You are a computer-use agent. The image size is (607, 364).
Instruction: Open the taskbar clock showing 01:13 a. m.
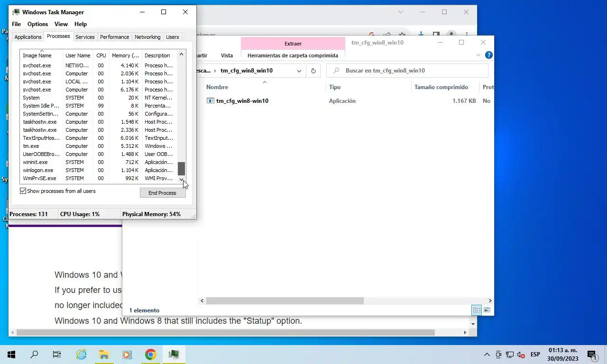563,355
